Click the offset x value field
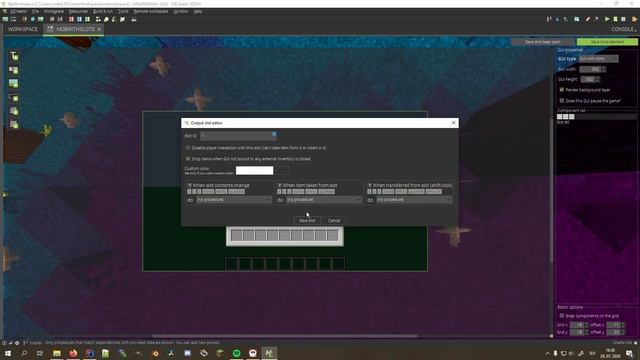 click(613, 325)
